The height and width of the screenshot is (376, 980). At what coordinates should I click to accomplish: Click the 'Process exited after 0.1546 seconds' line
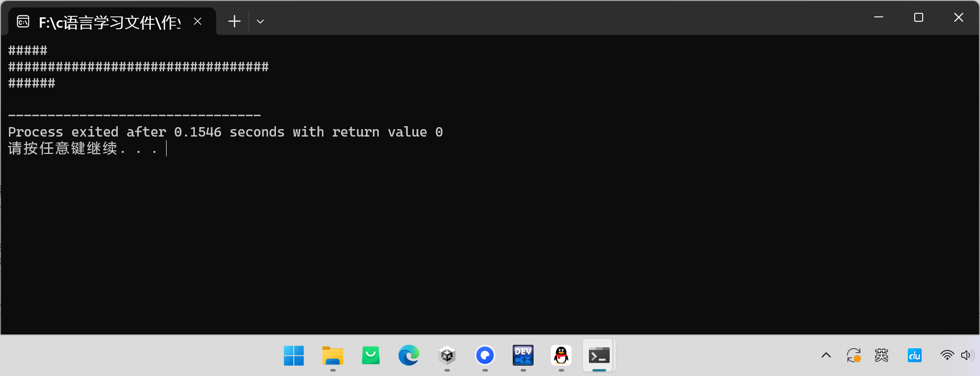point(225,132)
